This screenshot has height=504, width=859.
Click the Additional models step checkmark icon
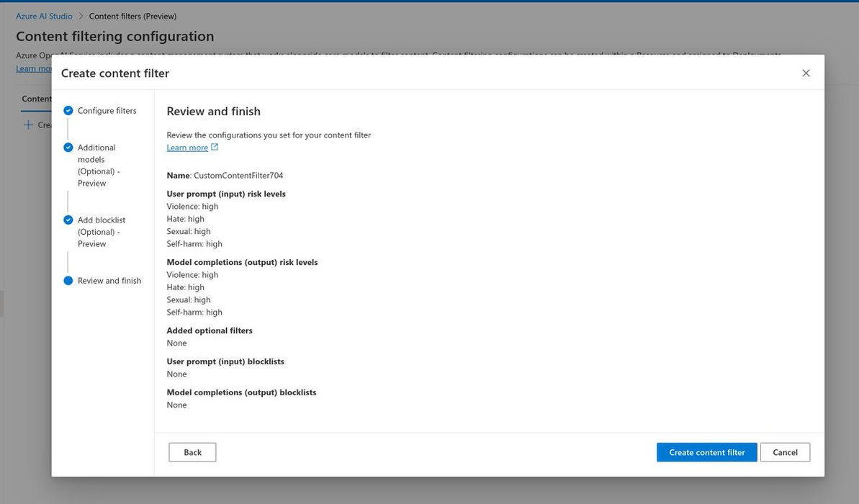pyautogui.click(x=68, y=148)
